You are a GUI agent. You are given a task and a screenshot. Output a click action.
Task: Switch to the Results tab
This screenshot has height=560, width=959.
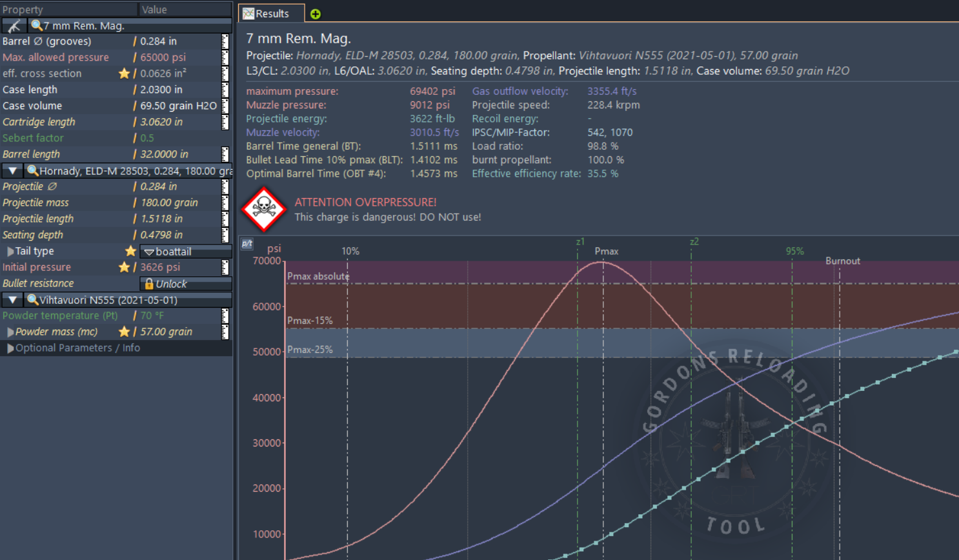tap(272, 14)
